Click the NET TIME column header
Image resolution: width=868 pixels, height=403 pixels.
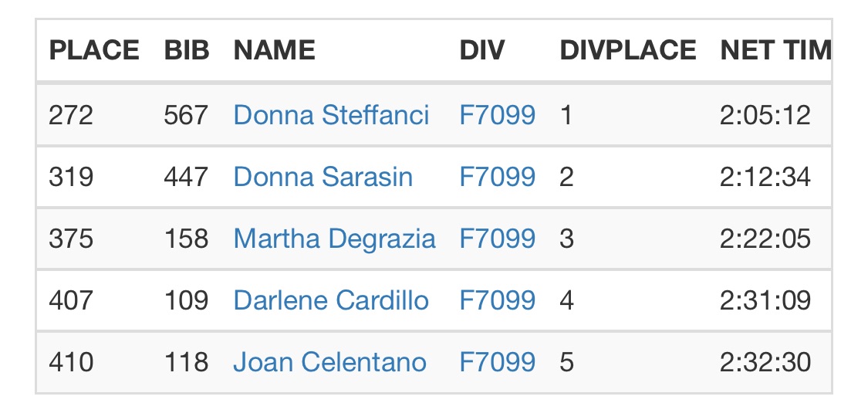[x=775, y=51]
